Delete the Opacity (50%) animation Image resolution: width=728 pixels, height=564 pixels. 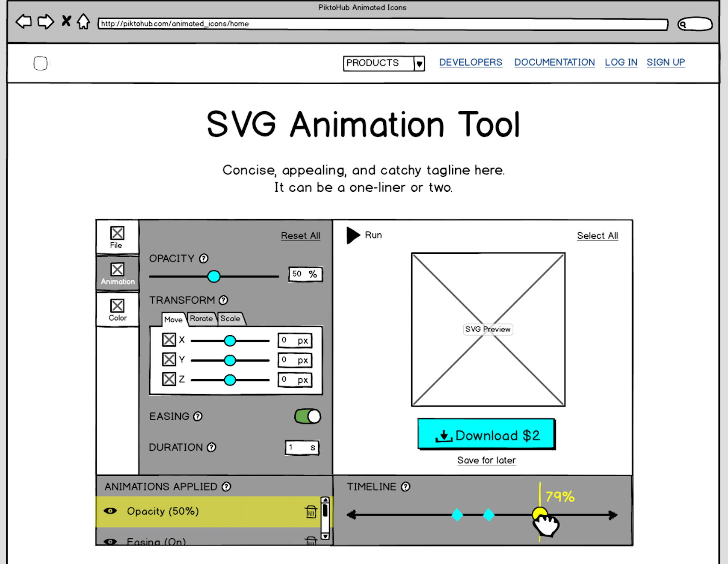311,511
